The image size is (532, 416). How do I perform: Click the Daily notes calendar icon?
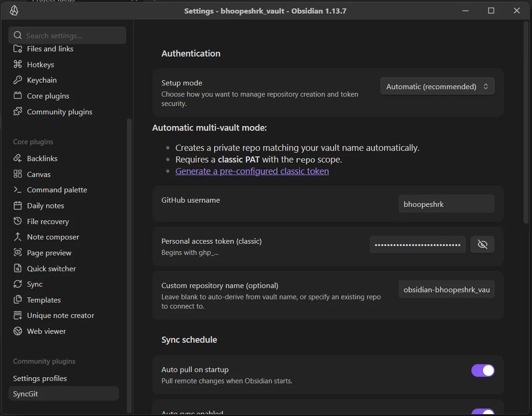click(x=18, y=205)
